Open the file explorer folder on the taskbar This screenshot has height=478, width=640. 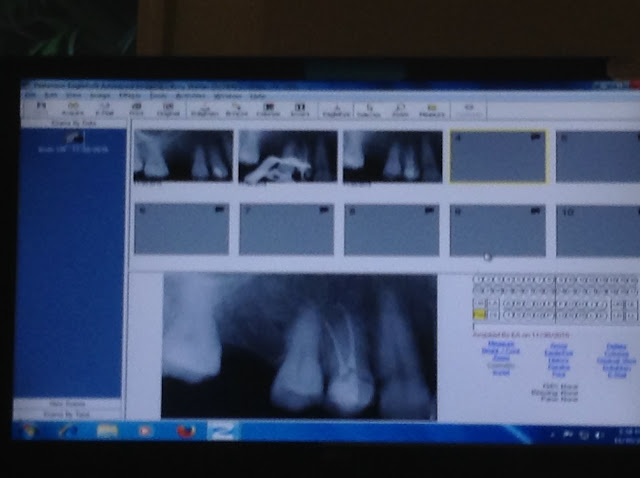click(107, 431)
